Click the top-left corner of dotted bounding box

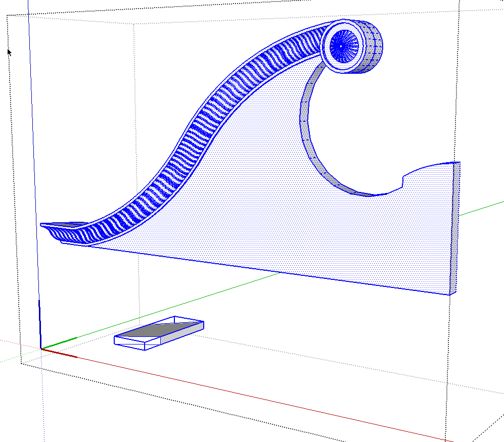pos(7,15)
